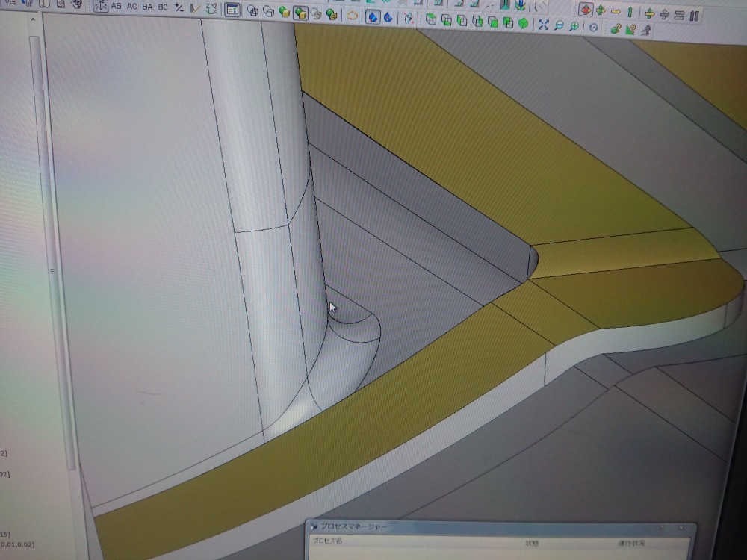Click the プロセスマネージャー title bar

(500, 527)
